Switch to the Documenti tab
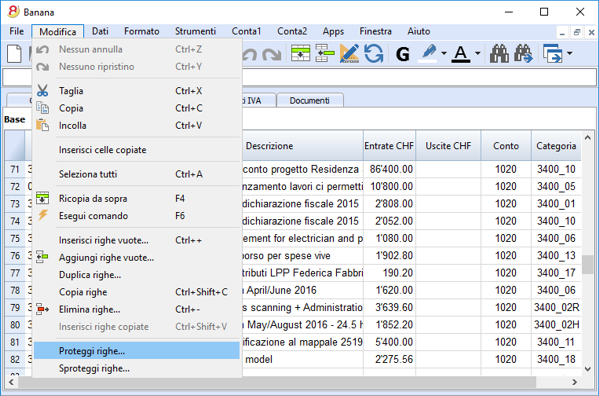 tap(309, 100)
